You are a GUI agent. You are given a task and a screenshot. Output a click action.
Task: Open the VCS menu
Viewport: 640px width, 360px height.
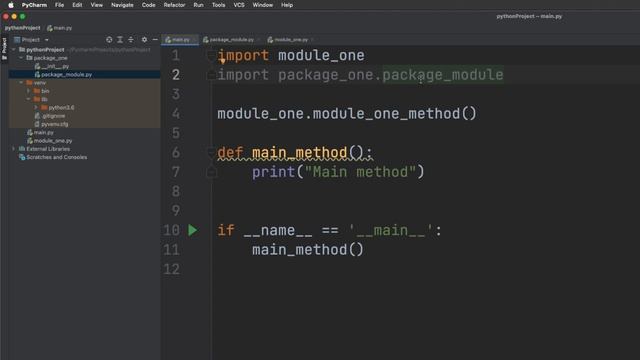239,5
